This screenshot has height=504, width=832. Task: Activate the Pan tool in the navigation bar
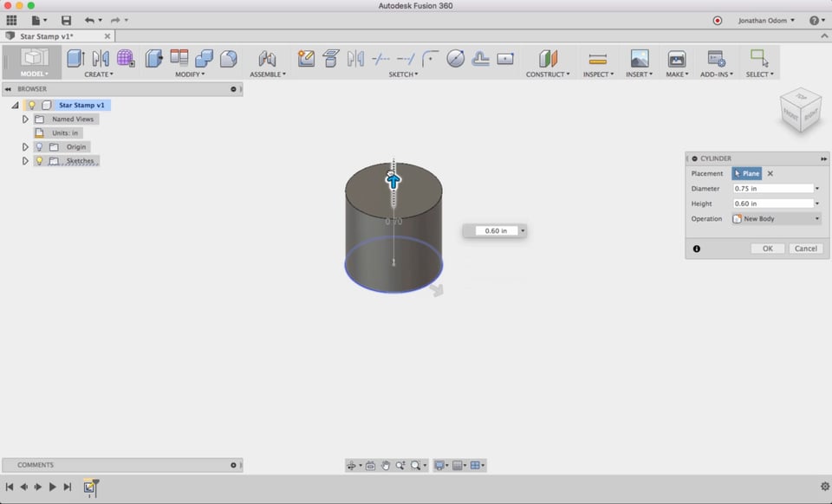pos(386,465)
